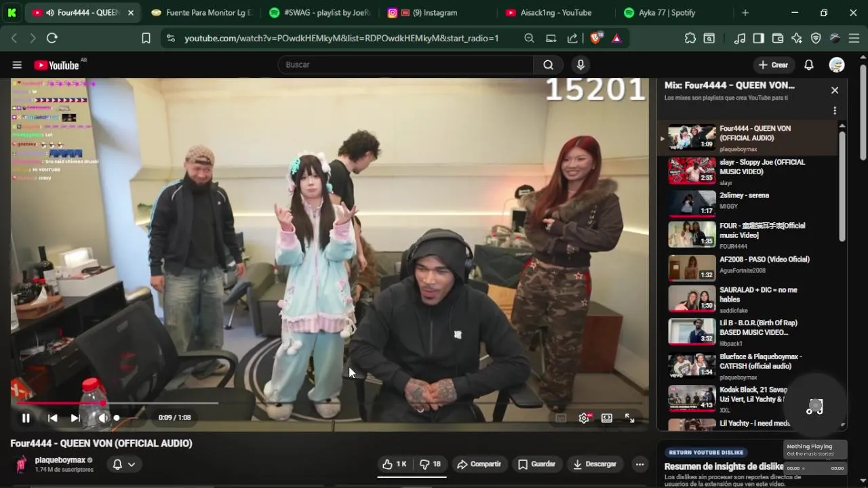Viewport: 868px width, 488px height.
Task: Open the player settings gear
Action: coord(584,418)
